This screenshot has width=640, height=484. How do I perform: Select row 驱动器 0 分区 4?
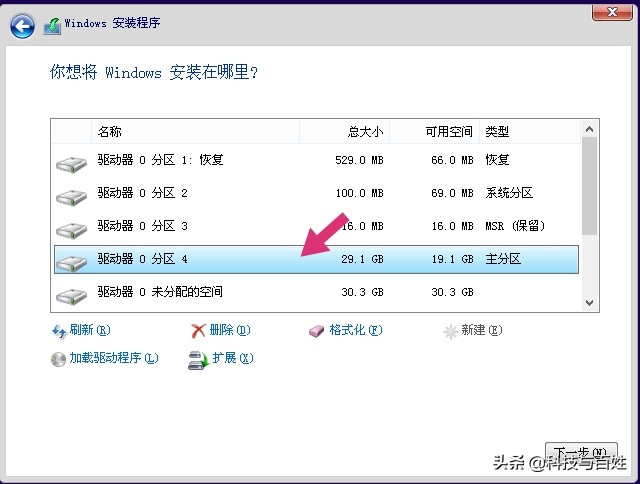click(316, 259)
